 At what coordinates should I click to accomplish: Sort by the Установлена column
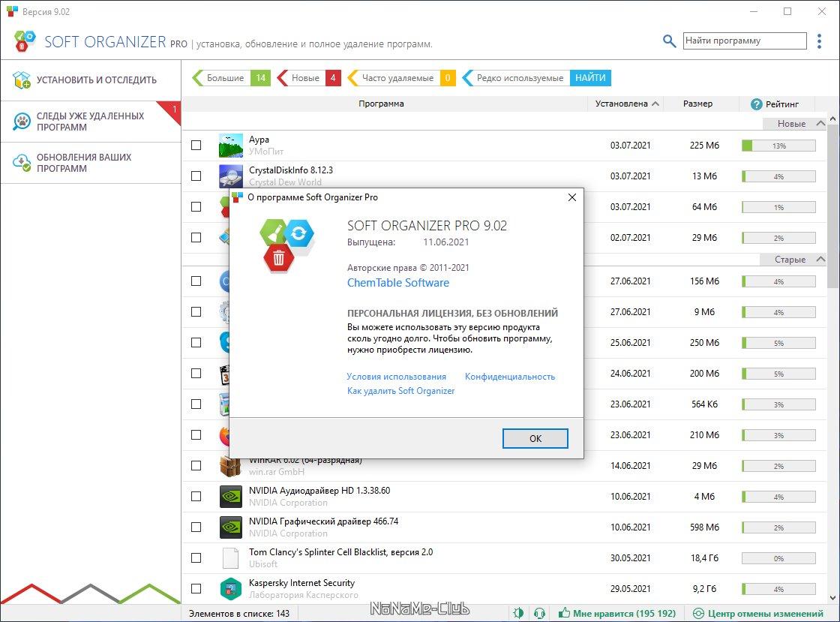pyautogui.click(x=627, y=104)
